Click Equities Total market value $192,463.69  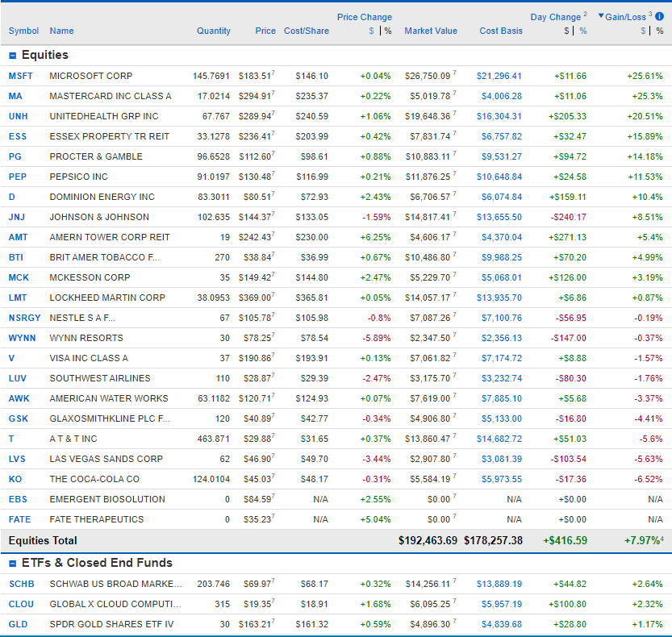(428, 540)
